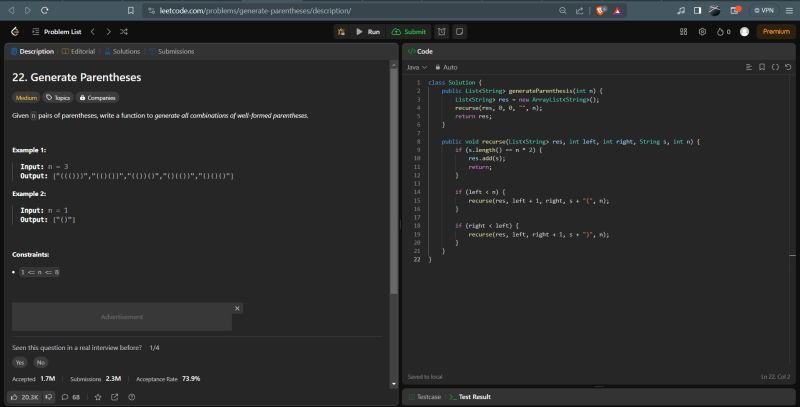Click the LeetCode logo icon
The width and height of the screenshot is (800, 407).
tap(15, 32)
